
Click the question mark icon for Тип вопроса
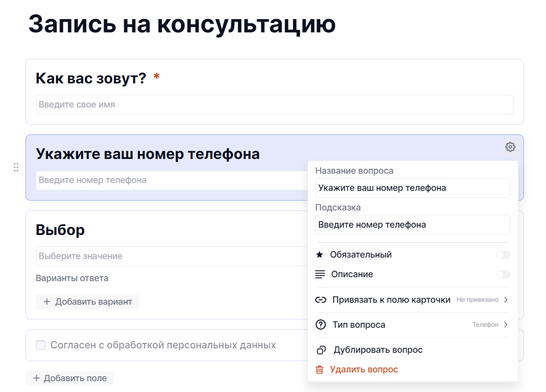click(x=321, y=325)
